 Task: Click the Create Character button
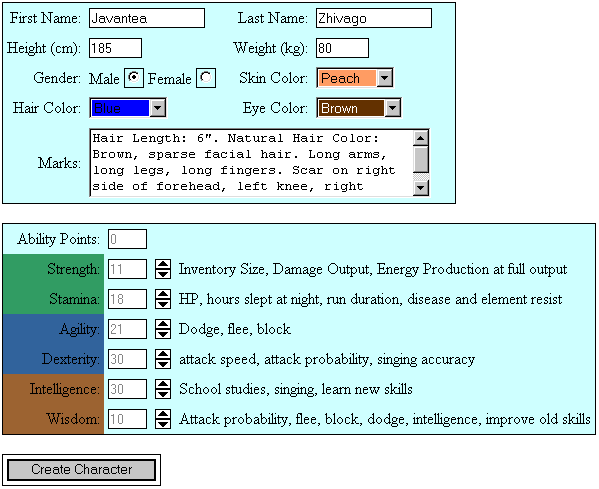coord(81,470)
